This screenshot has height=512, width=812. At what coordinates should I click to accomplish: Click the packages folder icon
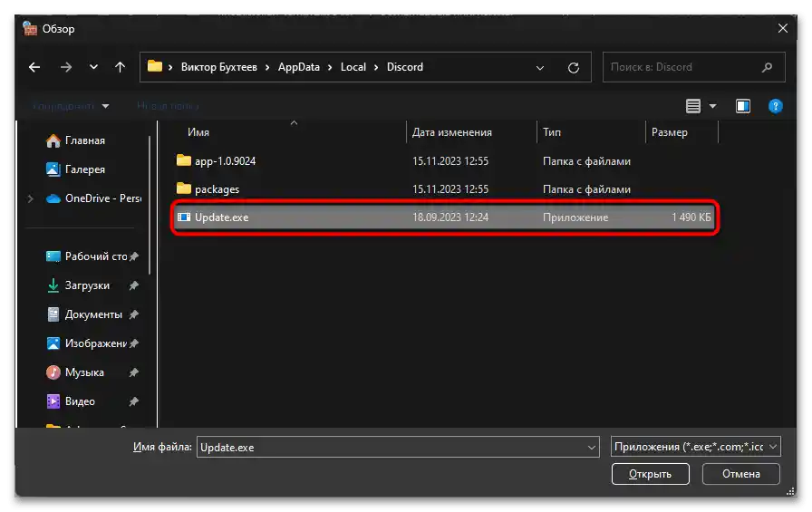[x=184, y=188]
